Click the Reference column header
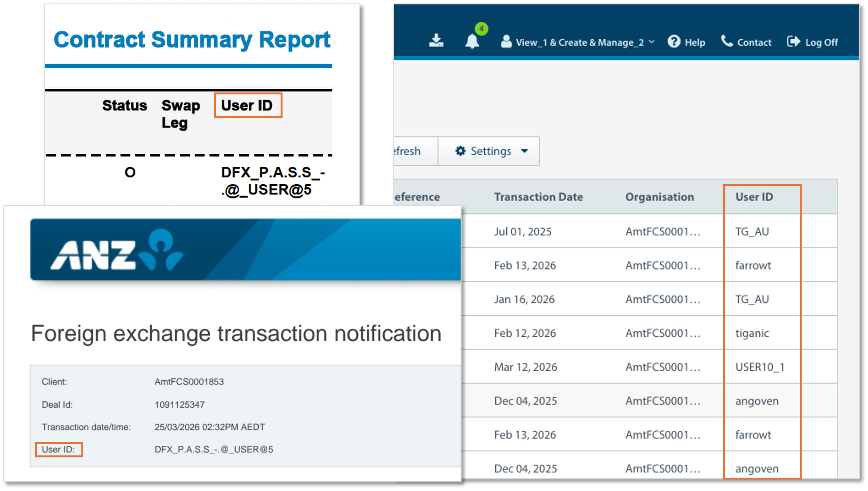This screenshot has height=491, width=868. pyautogui.click(x=417, y=197)
